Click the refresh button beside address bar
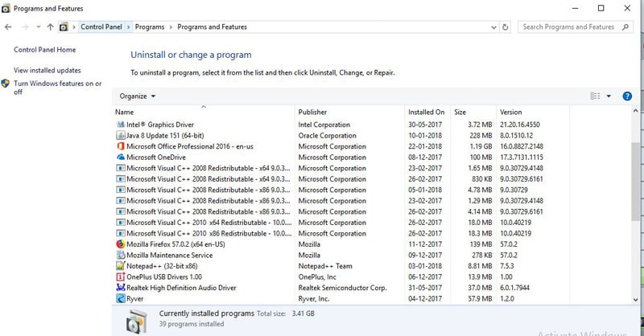644x336 pixels. [506, 27]
